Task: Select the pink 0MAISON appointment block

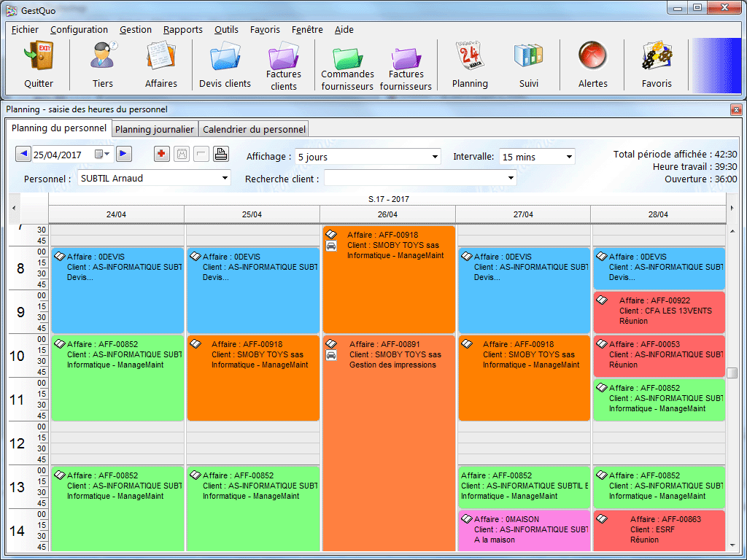Action: 524,530
